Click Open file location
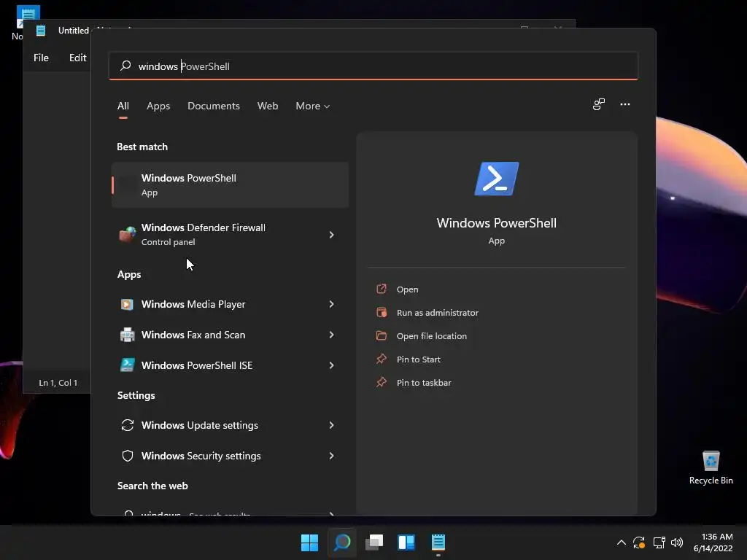 (432, 336)
